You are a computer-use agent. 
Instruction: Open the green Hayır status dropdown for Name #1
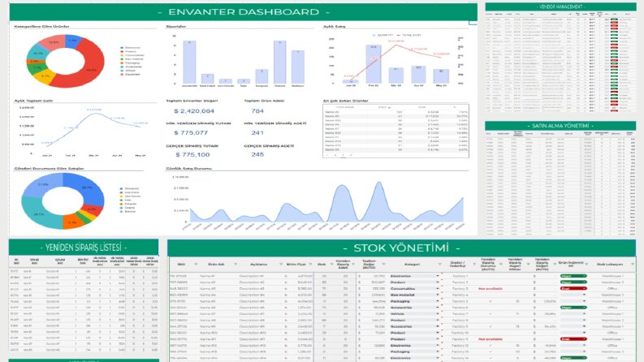pyautogui.click(x=573, y=276)
